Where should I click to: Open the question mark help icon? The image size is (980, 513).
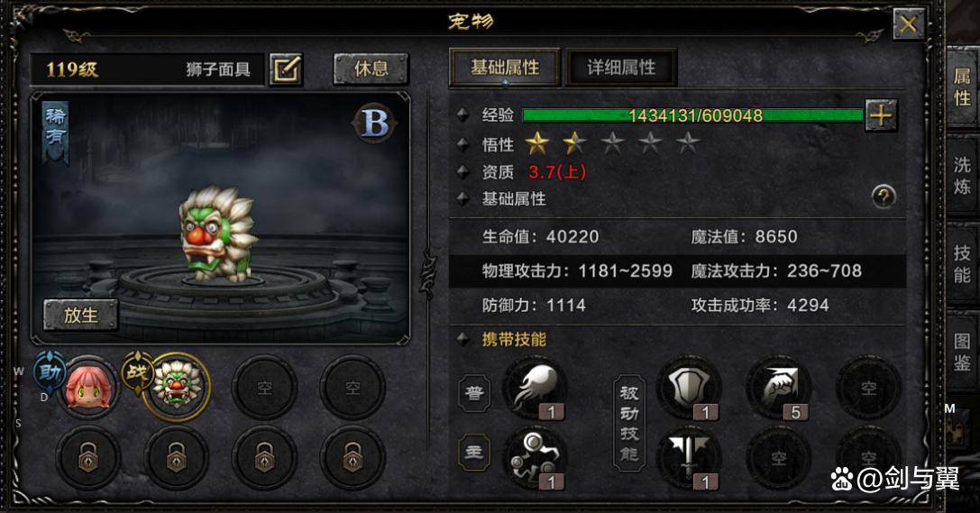[x=884, y=197]
